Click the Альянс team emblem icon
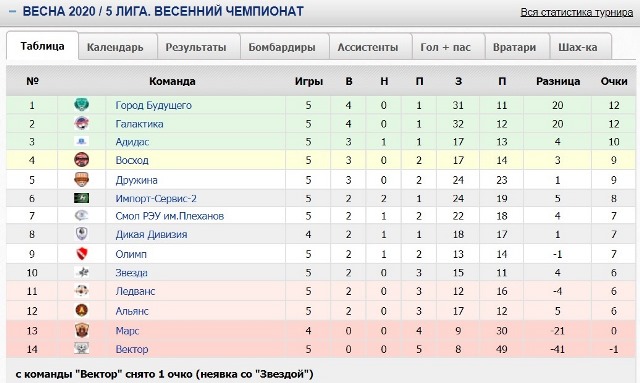Viewport: 640px width, 383px height. pos(82,311)
